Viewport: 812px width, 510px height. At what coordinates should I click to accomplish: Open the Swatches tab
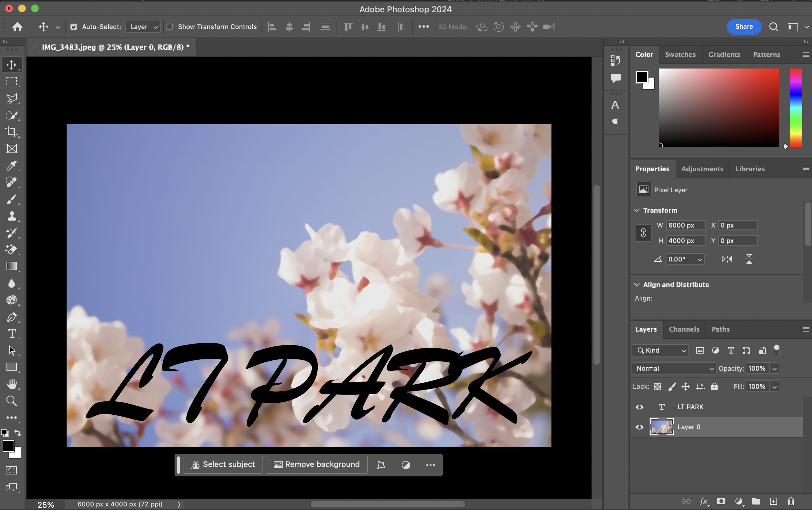[680, 55]
